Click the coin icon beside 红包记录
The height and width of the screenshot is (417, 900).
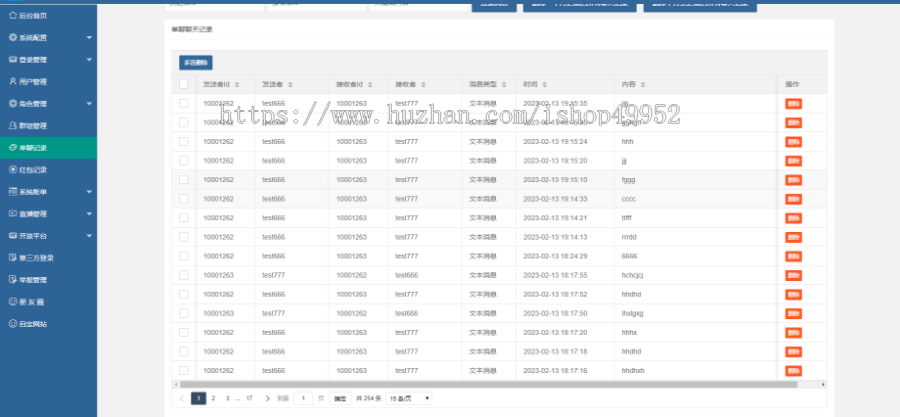[x=13, y=170]
